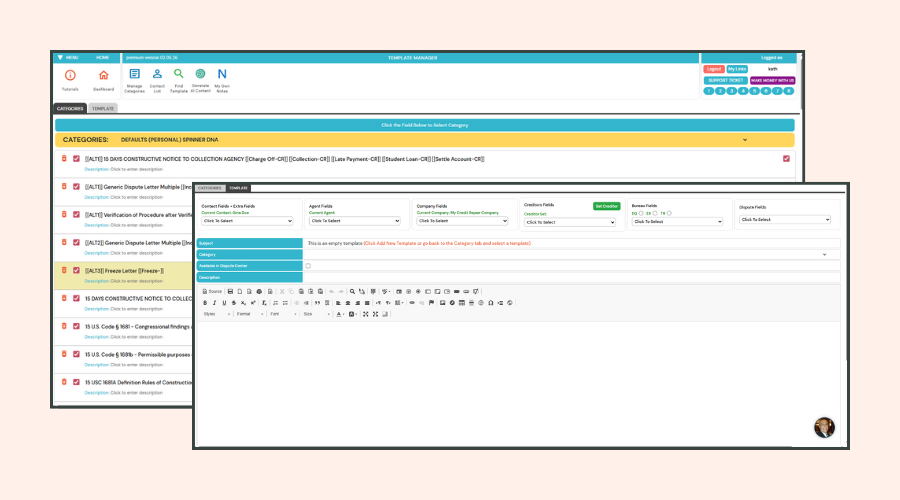Toggle Available in Dispute Center checkbox
Screen dimensions: 900x500
point(308,266)
